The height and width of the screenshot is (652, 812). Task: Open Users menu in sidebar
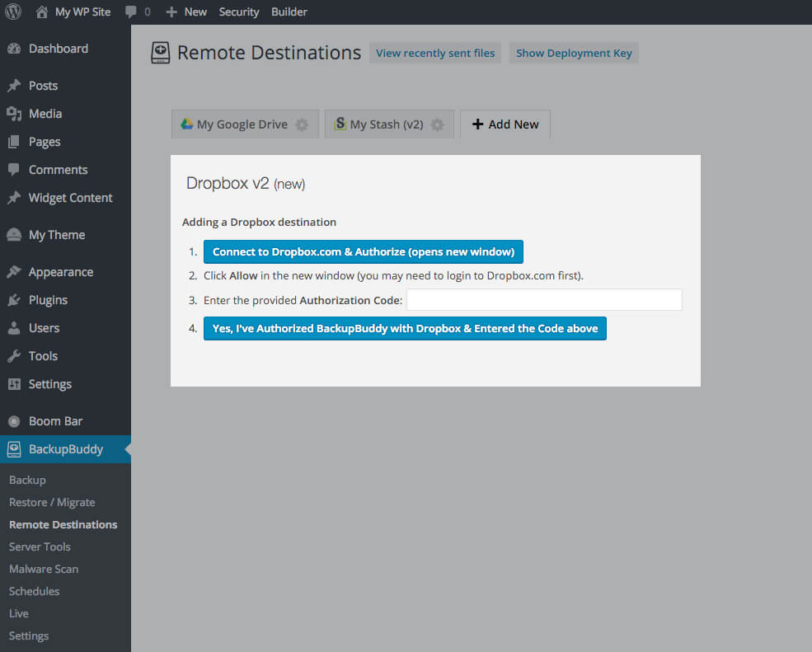[65, 328]
